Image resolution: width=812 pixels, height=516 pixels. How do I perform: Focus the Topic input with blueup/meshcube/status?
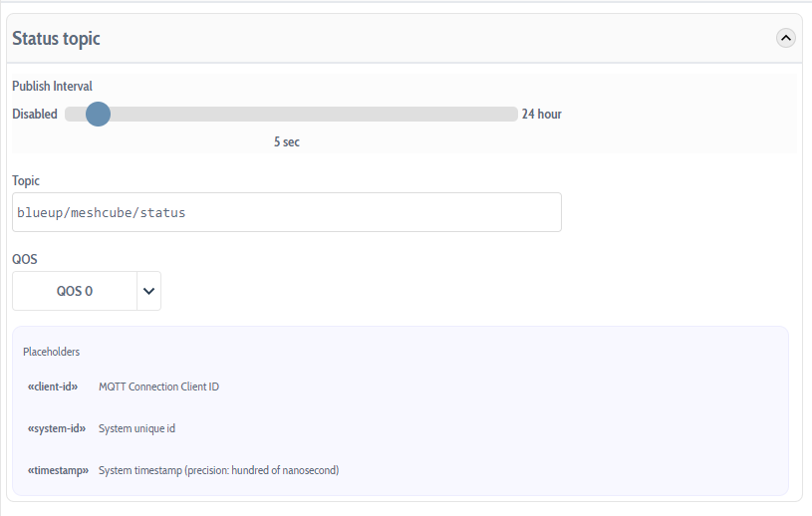(x=287, y=212)
